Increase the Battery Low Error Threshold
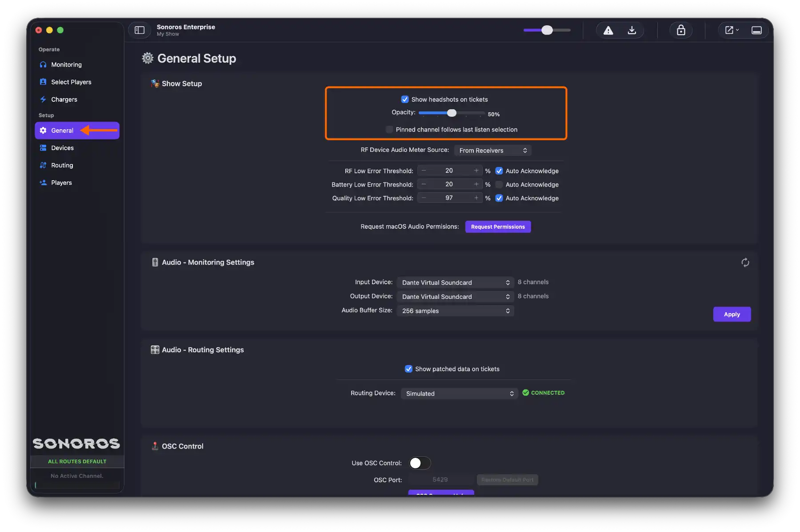The width and height of the screenshot is (800, 532). click(x=476, y=184)
